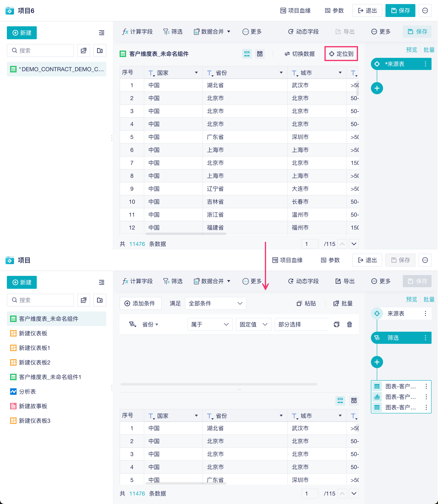Copy the 省份 filter condition
Image resolution: width=438 pixels, height=504 pixels.
[x=337, y=324]
